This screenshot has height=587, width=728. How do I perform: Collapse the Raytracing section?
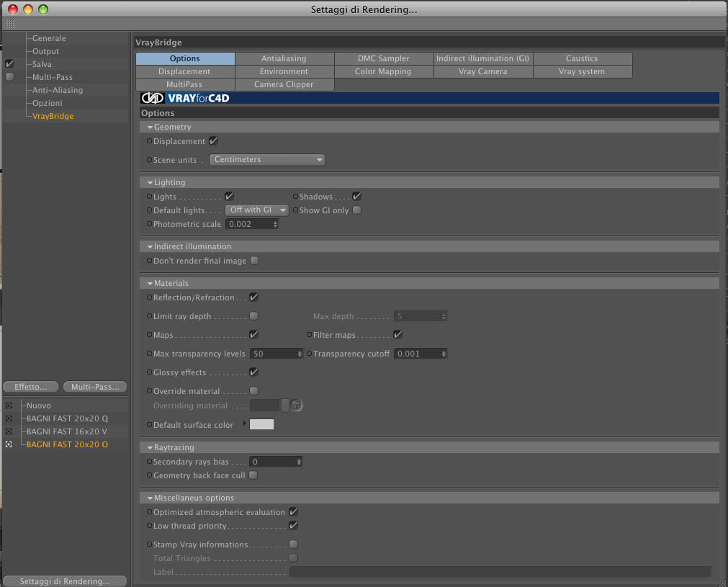(150, 448)
